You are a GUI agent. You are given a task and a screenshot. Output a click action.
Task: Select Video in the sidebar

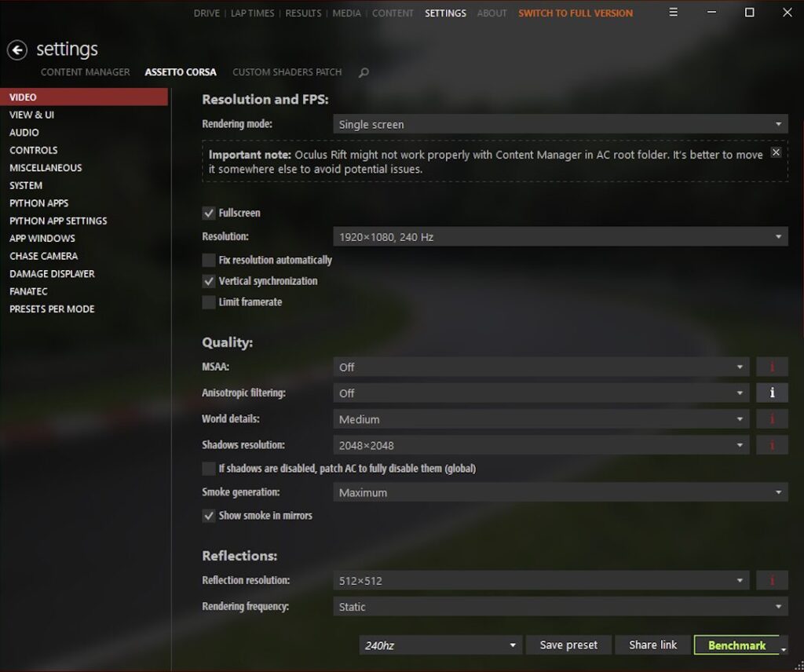point(84,97)
